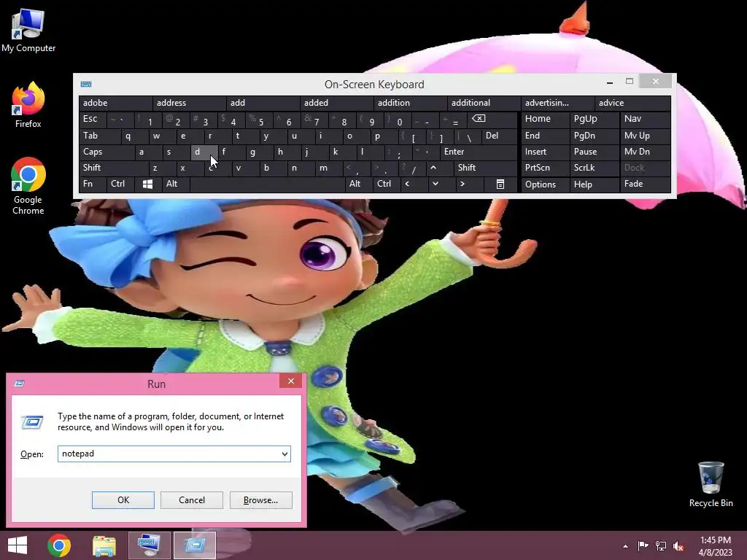747x560 pixels.
Task: Open the network tray icon
Action: pyautogui.click(x=661, y=546)
